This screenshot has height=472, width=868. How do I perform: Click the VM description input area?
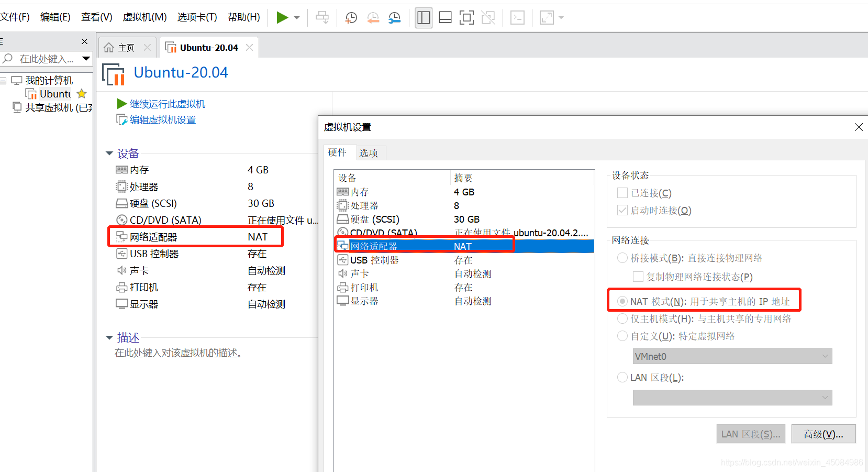click(x=178, y=353)
